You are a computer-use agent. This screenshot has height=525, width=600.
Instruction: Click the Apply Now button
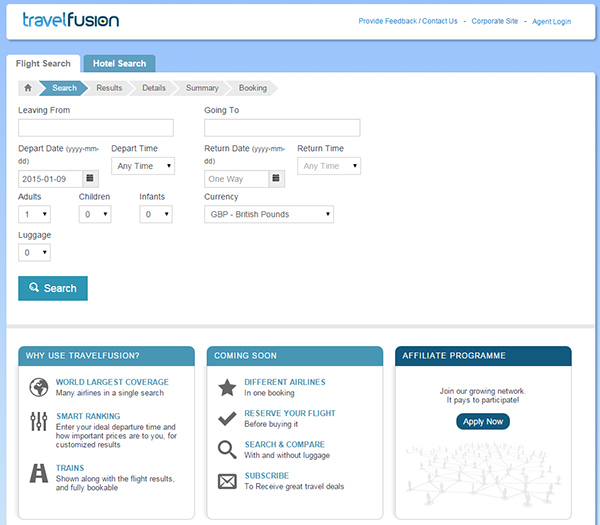click(x=483, y=421)
